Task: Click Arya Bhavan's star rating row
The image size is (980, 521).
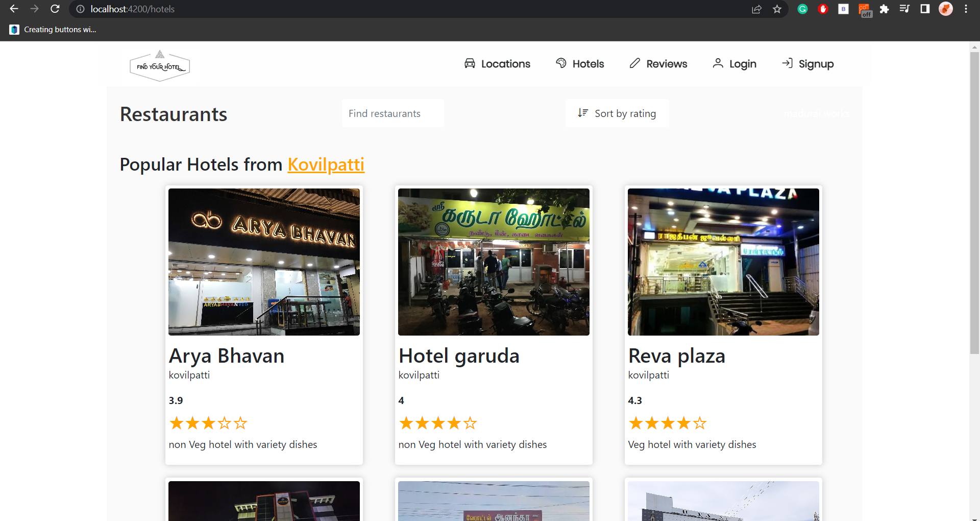Action: tap(208, 423)
